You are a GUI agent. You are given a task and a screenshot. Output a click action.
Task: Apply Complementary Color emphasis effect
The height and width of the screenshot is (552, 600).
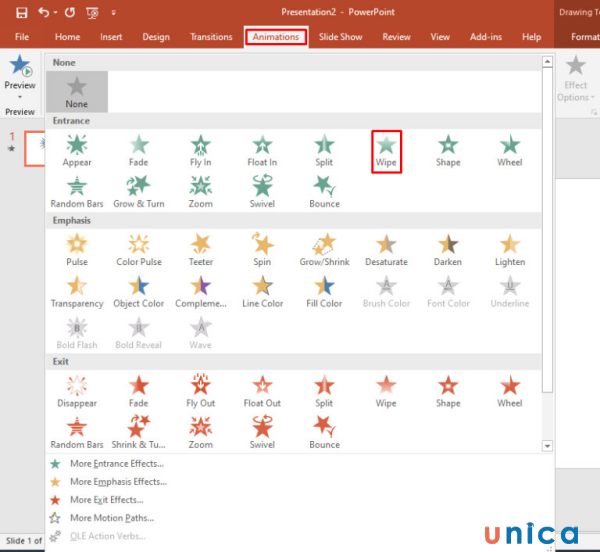(201, 292)
